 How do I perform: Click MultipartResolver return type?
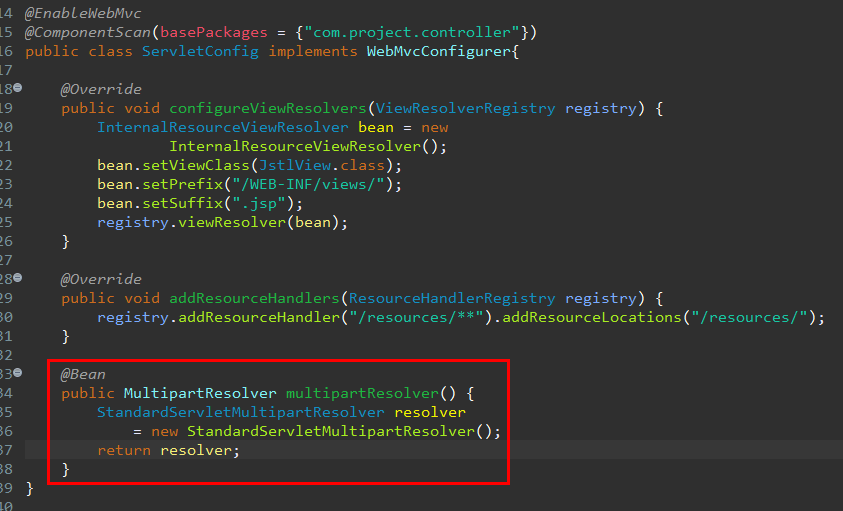pyautogui.click(x=200, y=393)
